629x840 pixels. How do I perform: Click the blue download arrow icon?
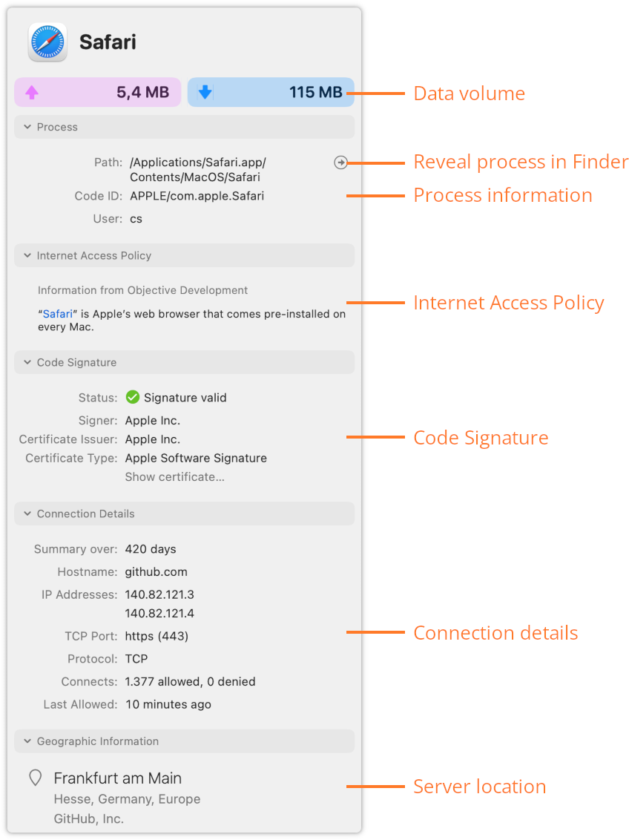coord(205,92)
